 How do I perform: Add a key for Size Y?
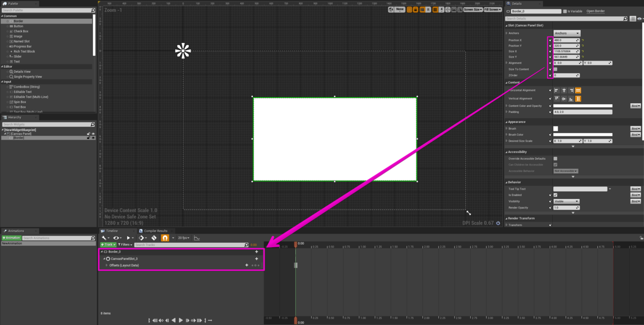pyautogui.click(x=550, y=57)
